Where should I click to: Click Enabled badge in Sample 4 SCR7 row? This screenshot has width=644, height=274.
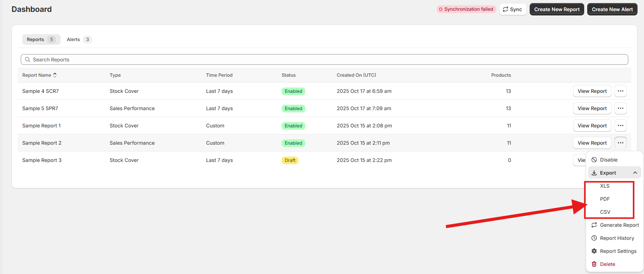(x=293, y=91)
